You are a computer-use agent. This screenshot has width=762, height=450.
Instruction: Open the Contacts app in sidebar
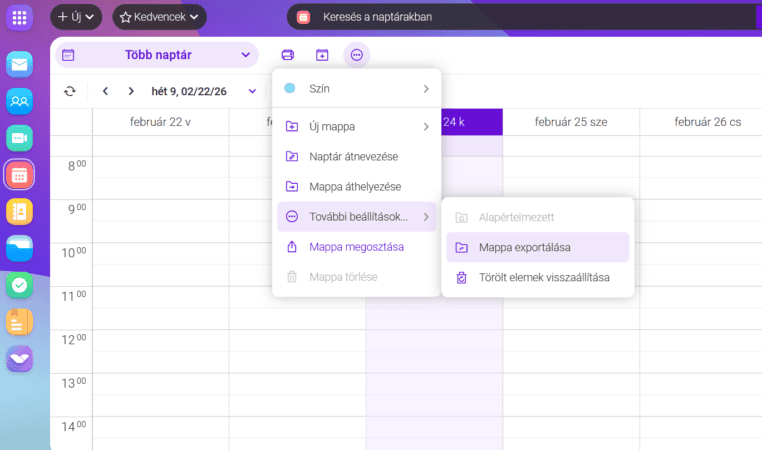(x=20, y=101)
